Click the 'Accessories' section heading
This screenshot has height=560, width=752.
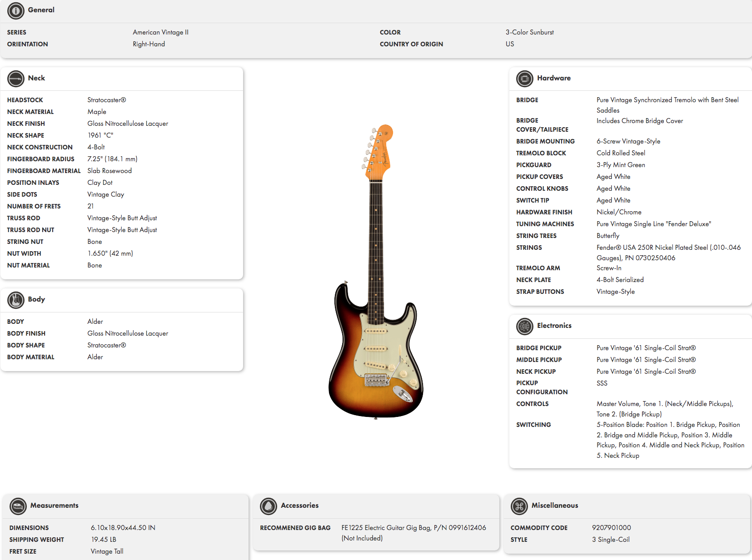[x=299, y=505]
